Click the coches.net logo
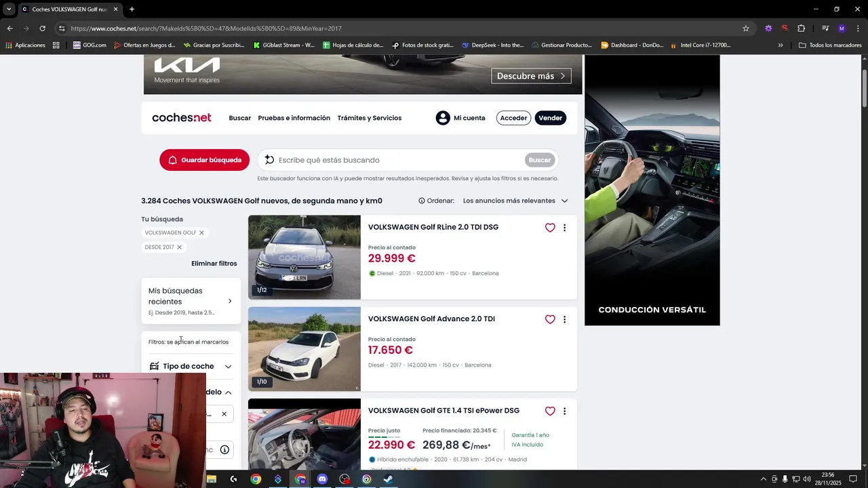Screen dimensions: 868x488 [182, 118]
